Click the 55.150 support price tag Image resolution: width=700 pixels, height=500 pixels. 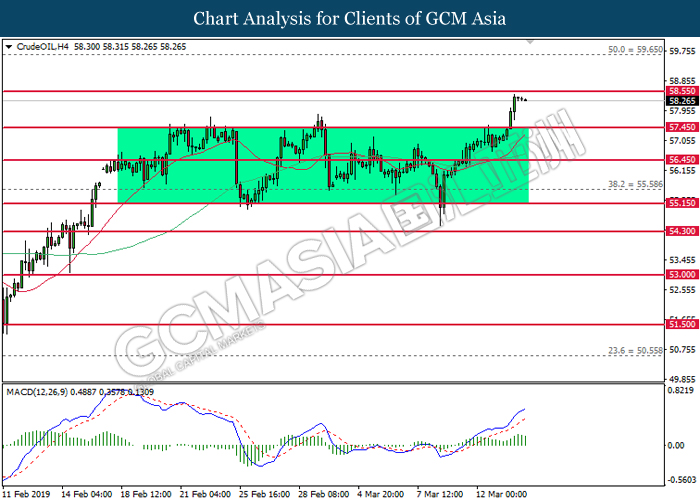pyautogui.click(x=683, y=203)
